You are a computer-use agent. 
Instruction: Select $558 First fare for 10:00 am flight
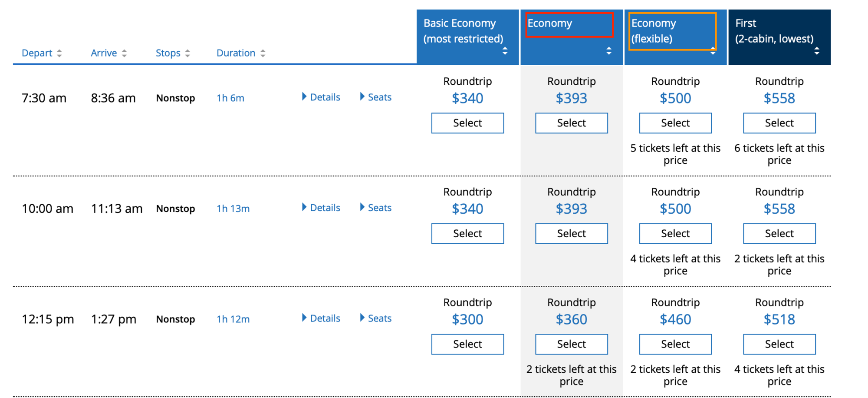coord(779,233)
